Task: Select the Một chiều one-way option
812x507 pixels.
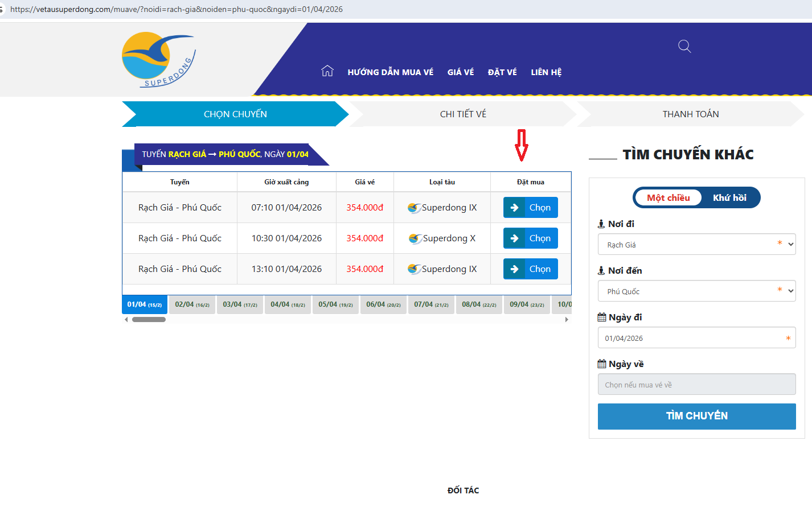Action: 668,197
